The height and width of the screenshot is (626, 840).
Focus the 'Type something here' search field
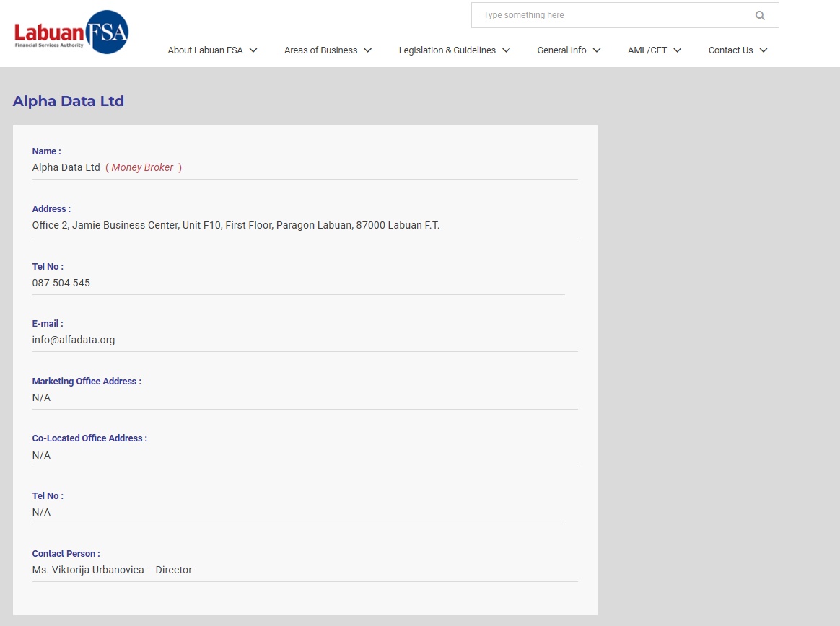[x=625, y=15]
